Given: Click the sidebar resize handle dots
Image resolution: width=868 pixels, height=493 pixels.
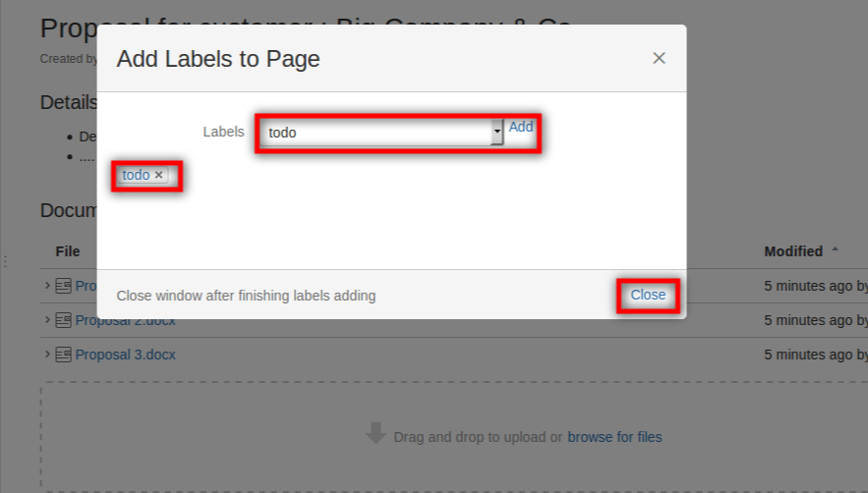Looking at the screenshot, I should [5, 261].
